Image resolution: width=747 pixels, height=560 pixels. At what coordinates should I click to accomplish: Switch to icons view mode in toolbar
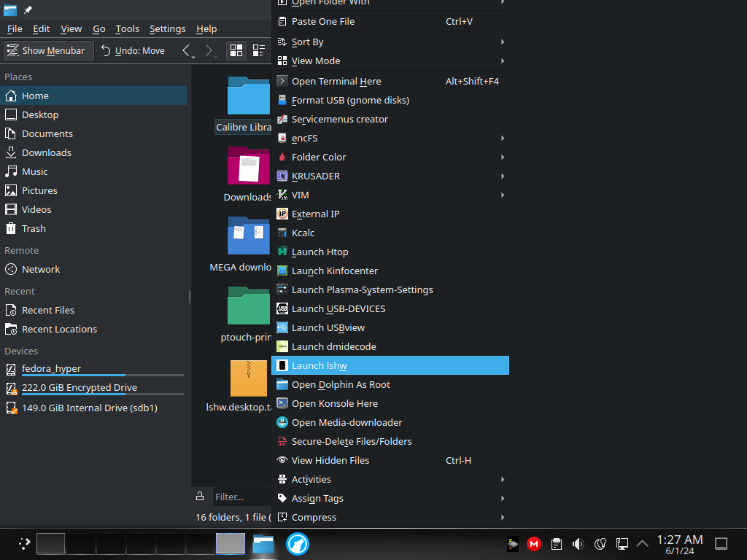236,50
